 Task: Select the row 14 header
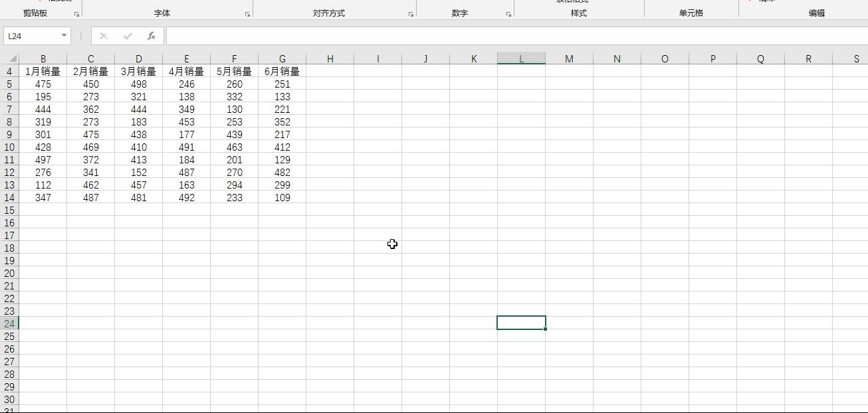tap(9, 198)
